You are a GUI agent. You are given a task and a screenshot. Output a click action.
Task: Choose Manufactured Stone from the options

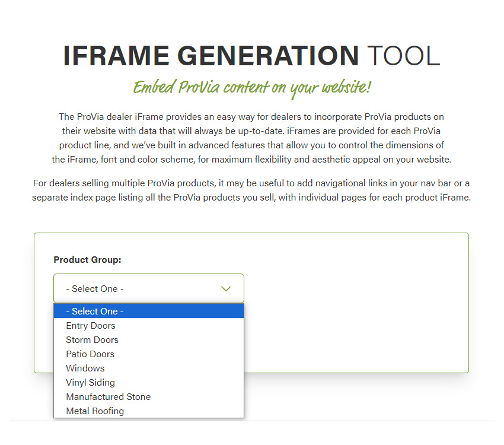pyautogui.click(x=108, y=397)
